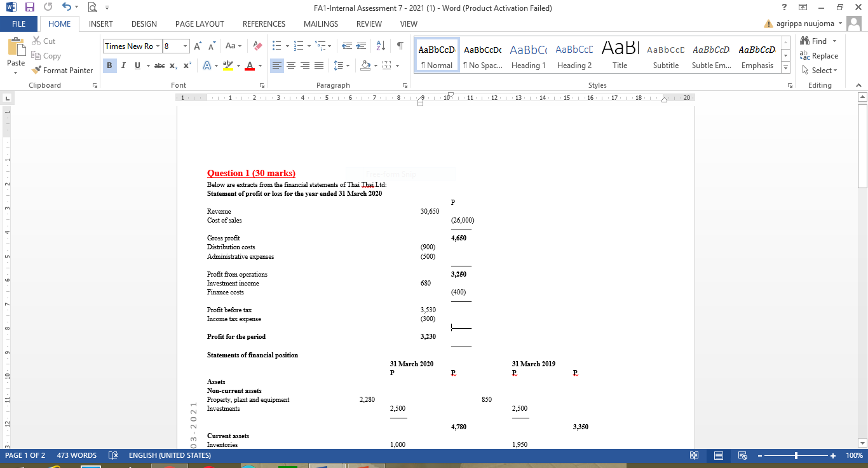
Task: Open the line spacing options
Action: pos(340,65)
